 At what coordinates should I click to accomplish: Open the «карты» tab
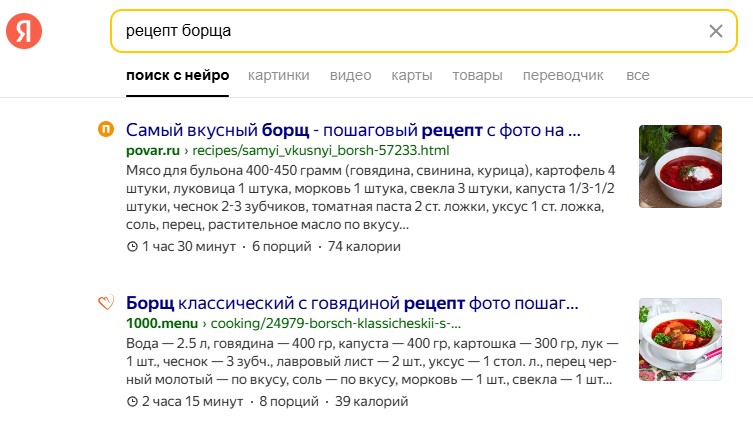412,75
